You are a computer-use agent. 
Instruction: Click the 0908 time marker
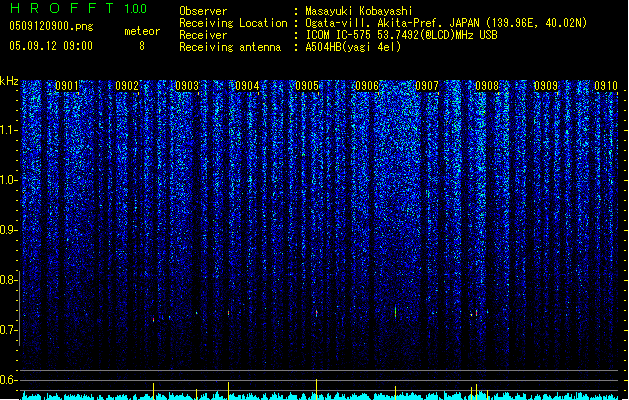coord(487,86)
